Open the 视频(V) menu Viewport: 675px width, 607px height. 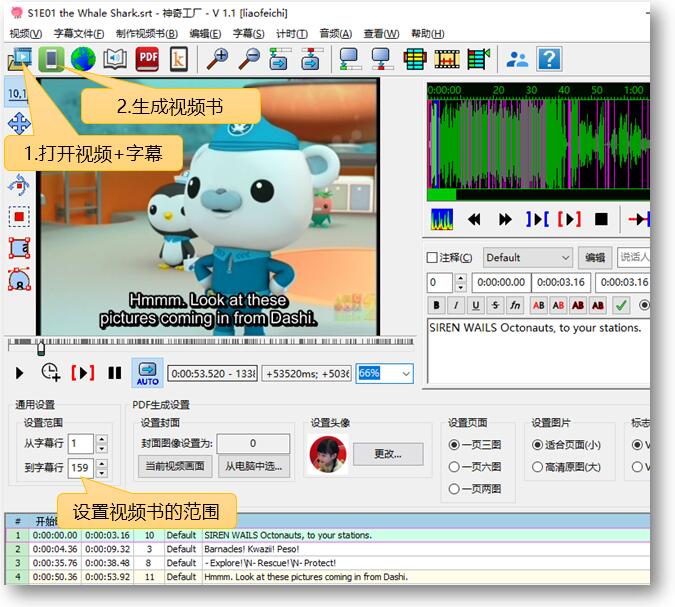26,34
